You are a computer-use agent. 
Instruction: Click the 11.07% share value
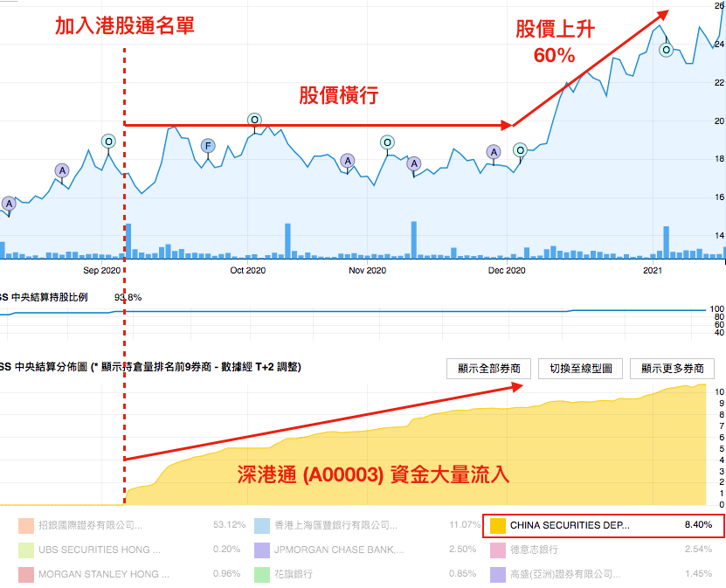(465, 525)
